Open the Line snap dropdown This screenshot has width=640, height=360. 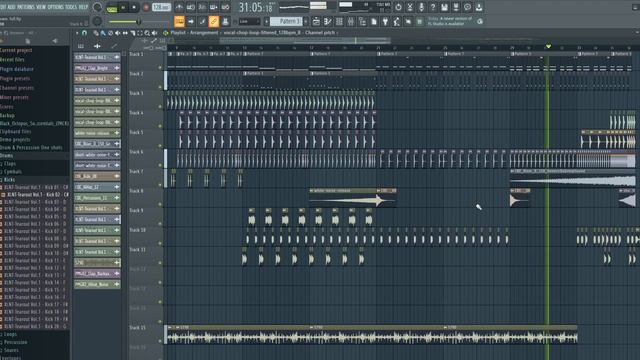[249, 21]
